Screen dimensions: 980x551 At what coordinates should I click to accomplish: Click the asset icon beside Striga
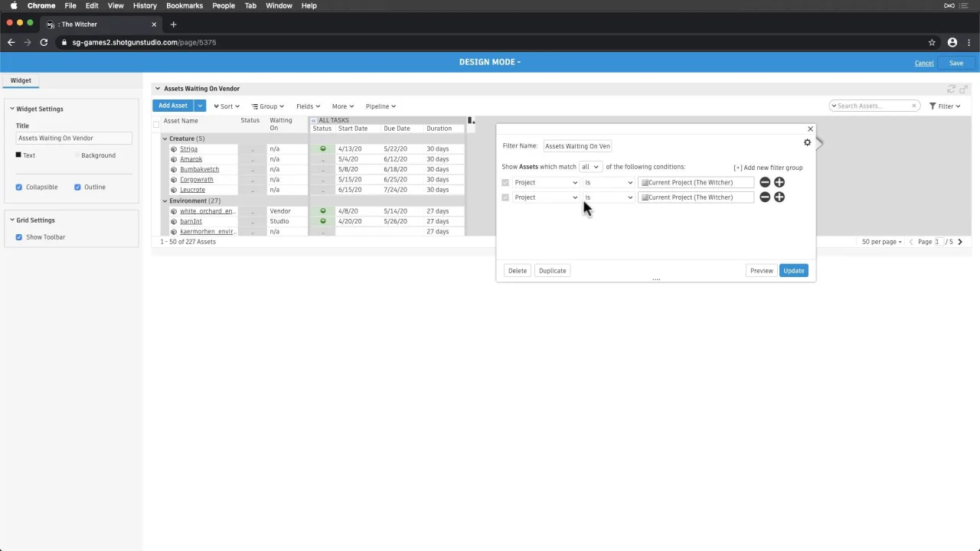174,149
